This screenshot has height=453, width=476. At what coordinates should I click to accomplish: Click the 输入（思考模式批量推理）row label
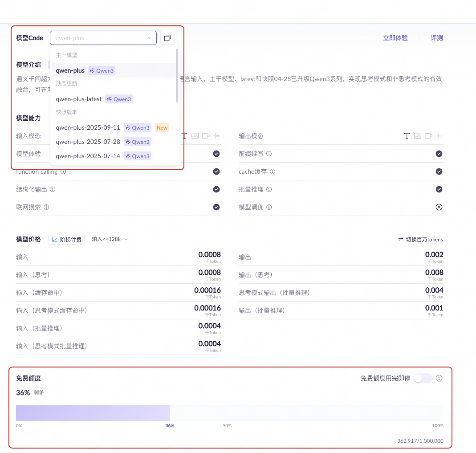pyautogui.click(x=52, y=346)
